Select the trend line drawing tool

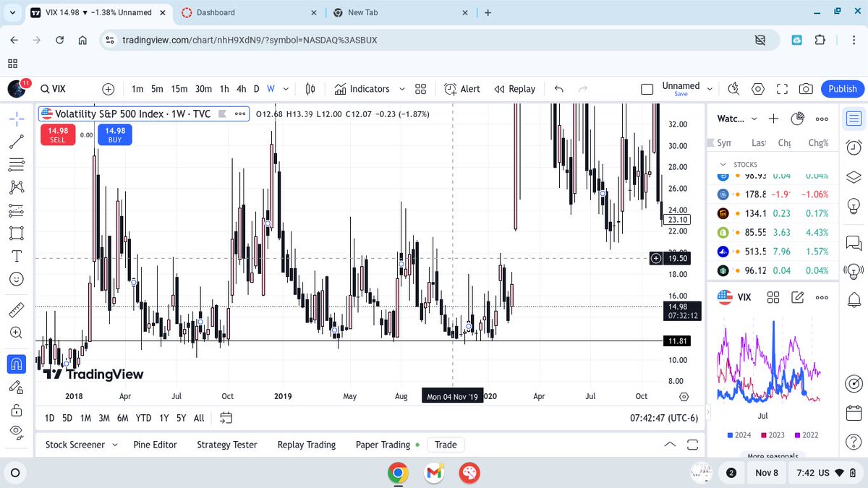coord(17,141)
